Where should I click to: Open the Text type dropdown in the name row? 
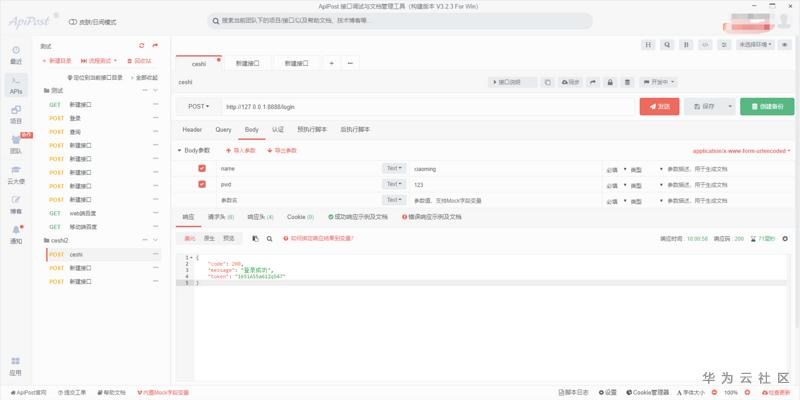click(394, 168)
